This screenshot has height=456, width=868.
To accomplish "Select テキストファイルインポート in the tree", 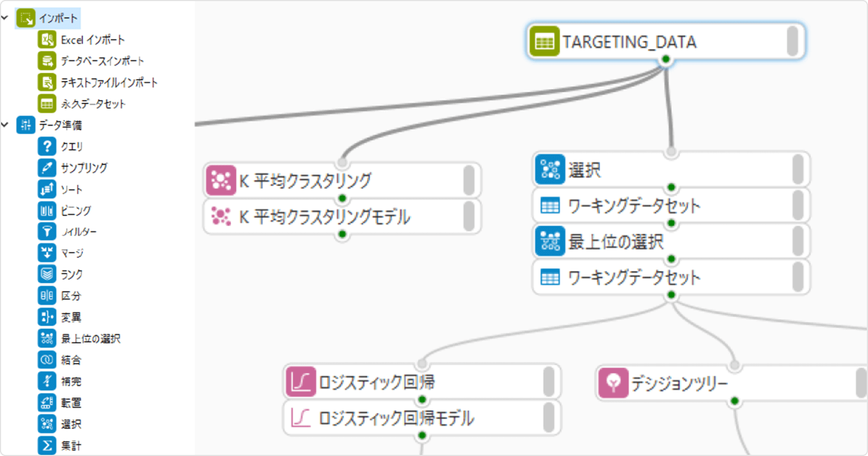I will [109, 83].
